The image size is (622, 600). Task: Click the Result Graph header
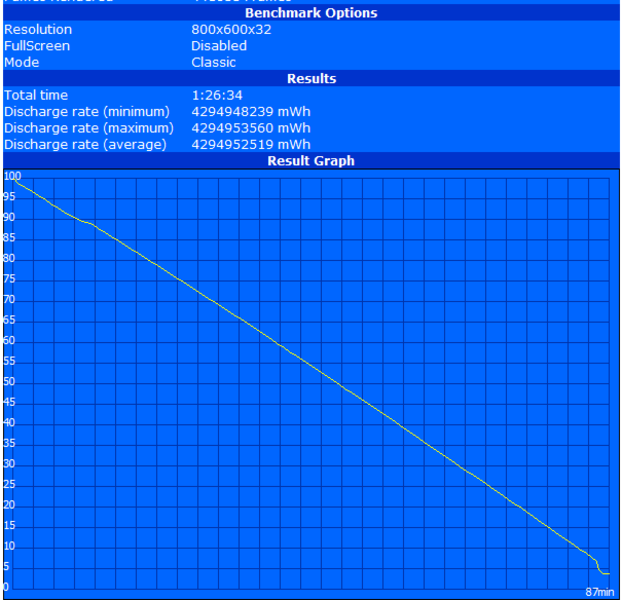[x=311, y=161]
